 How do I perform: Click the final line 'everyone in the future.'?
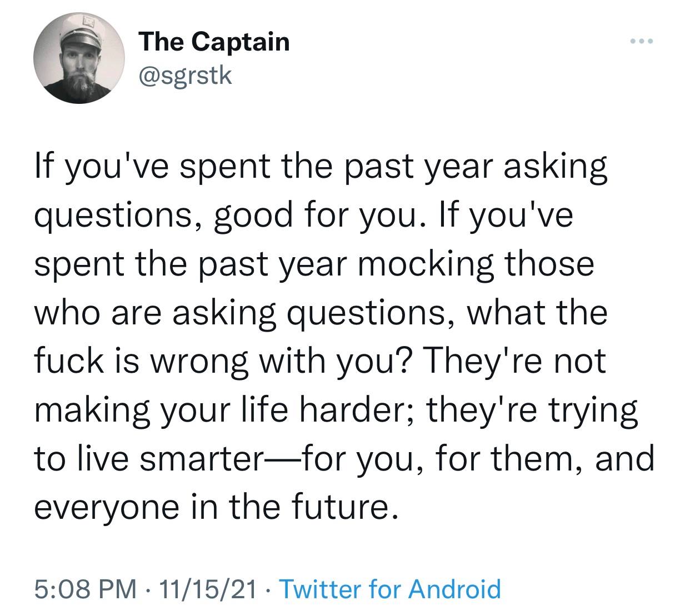click(x=217, y=505)
